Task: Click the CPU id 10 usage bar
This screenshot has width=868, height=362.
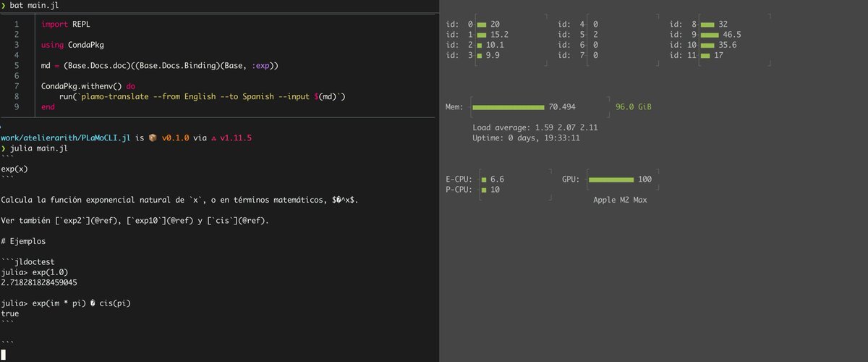Action: coord(707,45)
